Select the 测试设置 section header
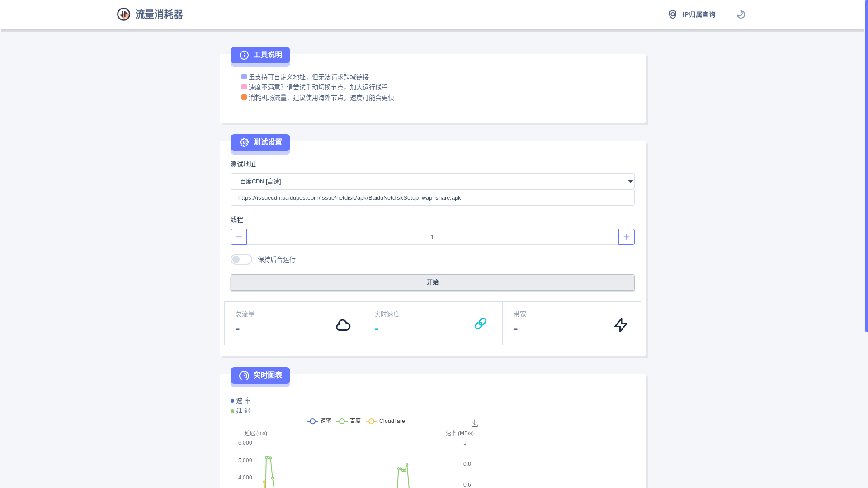The image size is (868, 488). coord(260,142)
